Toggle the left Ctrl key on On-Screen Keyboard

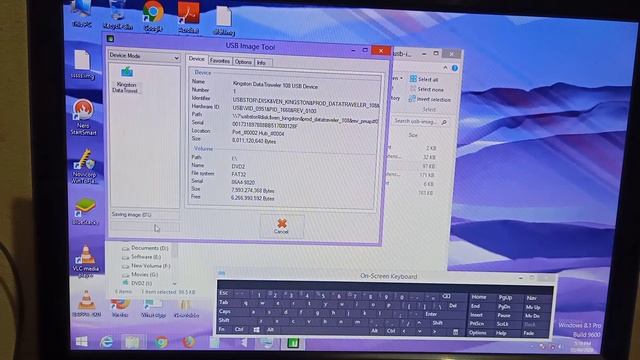240,329
